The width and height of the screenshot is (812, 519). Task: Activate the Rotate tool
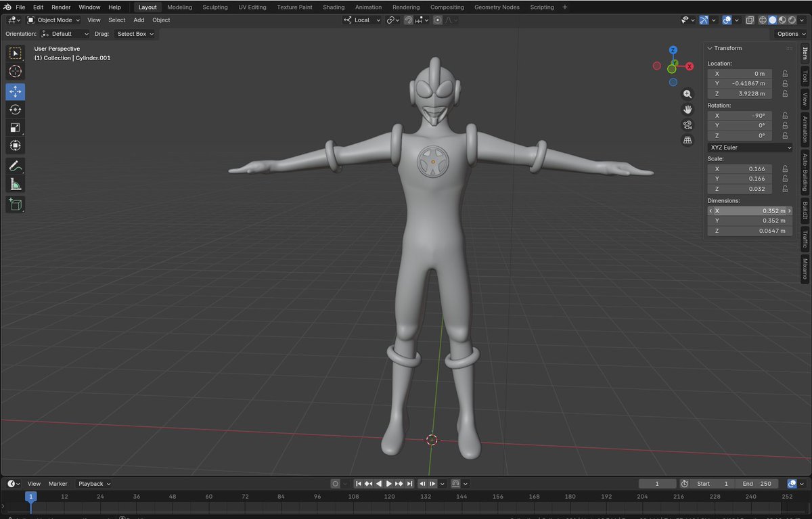[x=16, y=110]
